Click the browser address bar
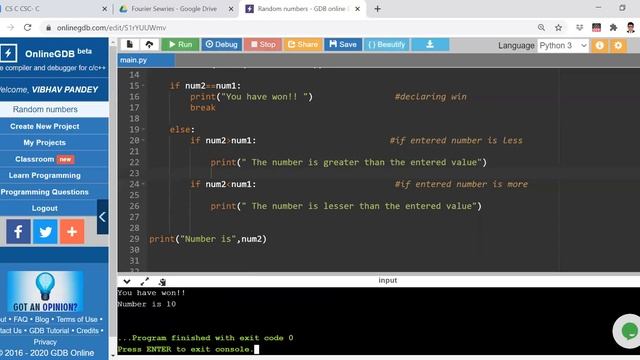Viewport: 640px width, 360px height. point(286,28)
